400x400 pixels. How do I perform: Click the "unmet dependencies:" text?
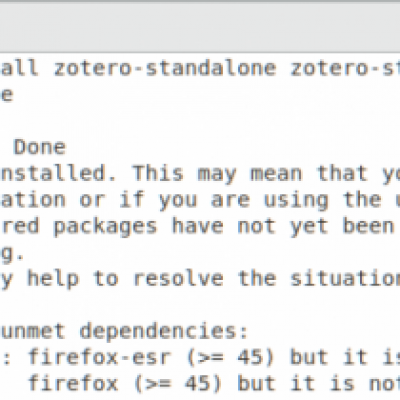(124, 331)
